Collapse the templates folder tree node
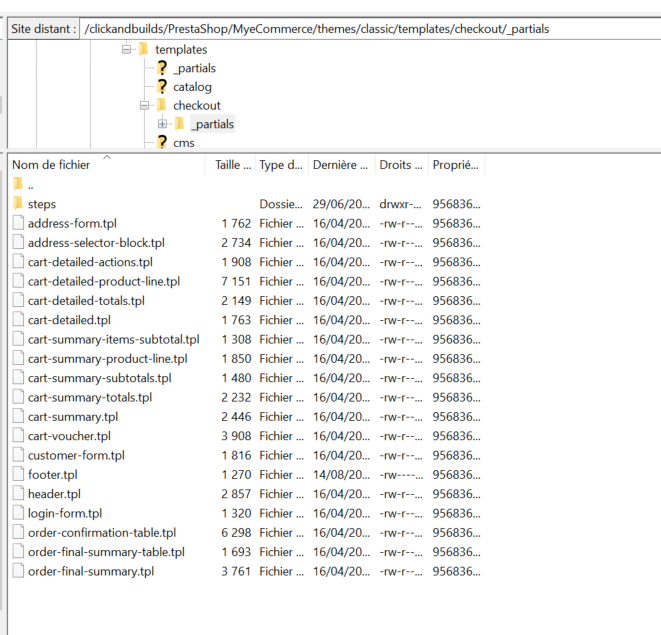 pyautogui.click(x=126, y=50)
